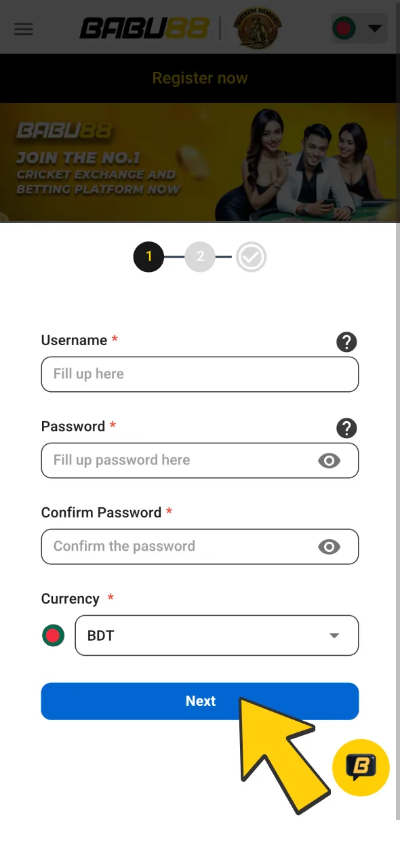Open the BDT currency dropdown
The height and width of the screenshot is (868, 400).
pyautogui.click(x=216, y=635)
